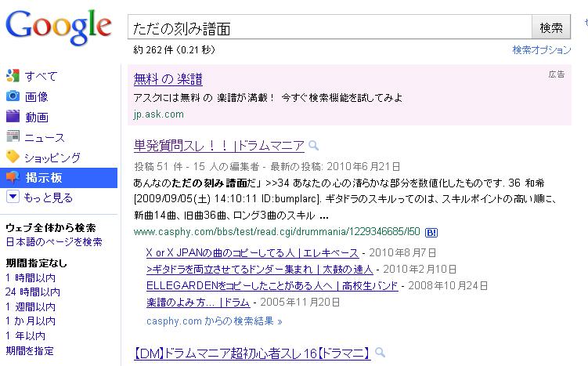
Task: Open 検索オプション advanced search link
Action: point(542,50)
